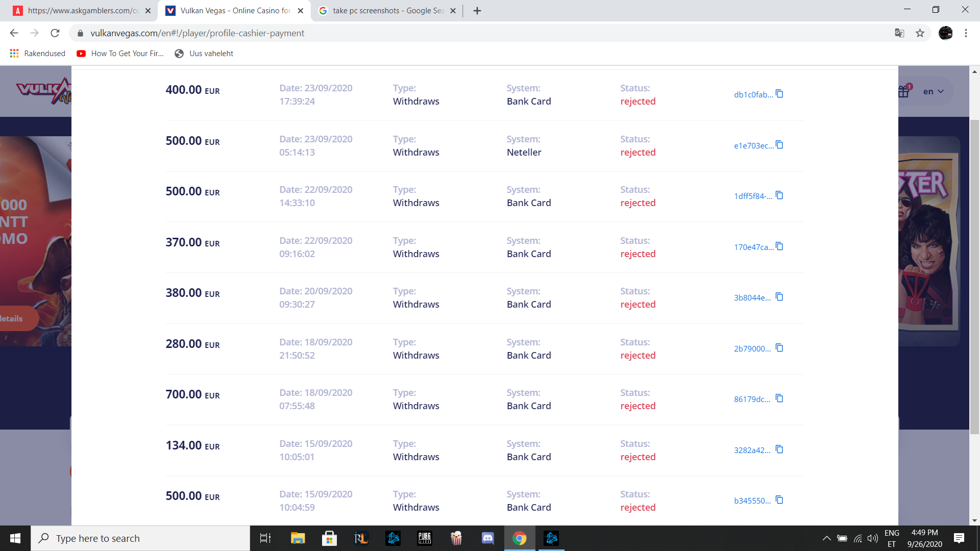Bookmark this page with the star icon
This screenshot has width=980, height=551.
pyautogui.click(x=920, y=33)
